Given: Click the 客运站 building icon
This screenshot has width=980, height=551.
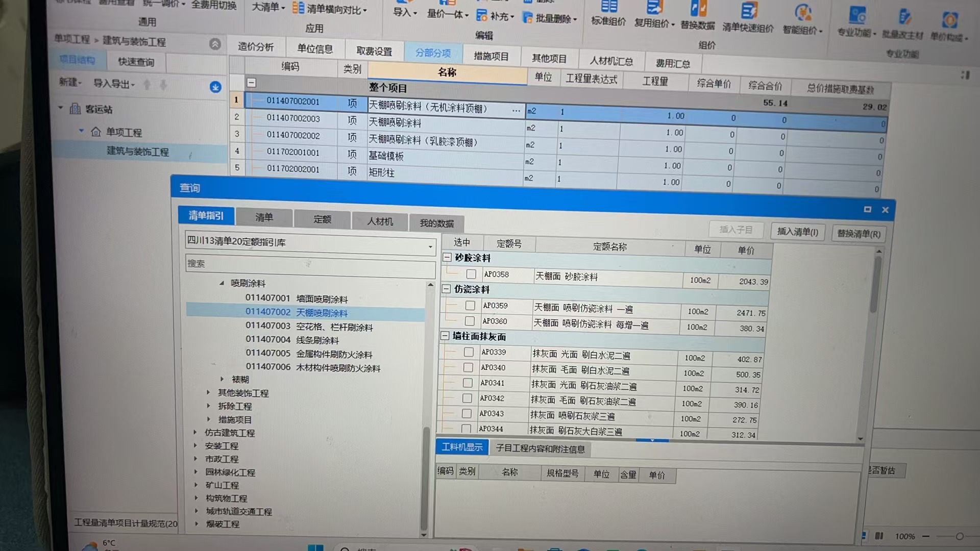Looking at the screenshot, I should click(x=75, y=109).
